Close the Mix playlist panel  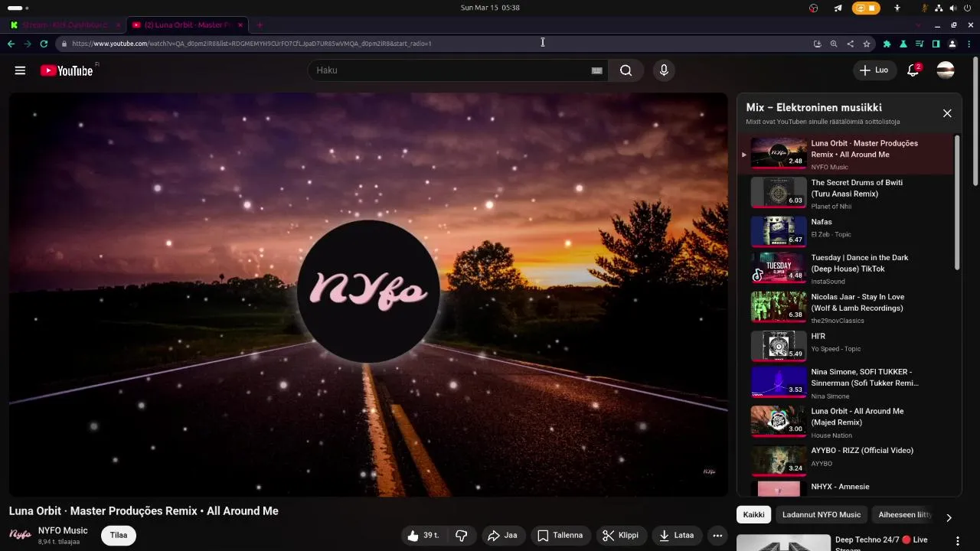pos(947,113)
